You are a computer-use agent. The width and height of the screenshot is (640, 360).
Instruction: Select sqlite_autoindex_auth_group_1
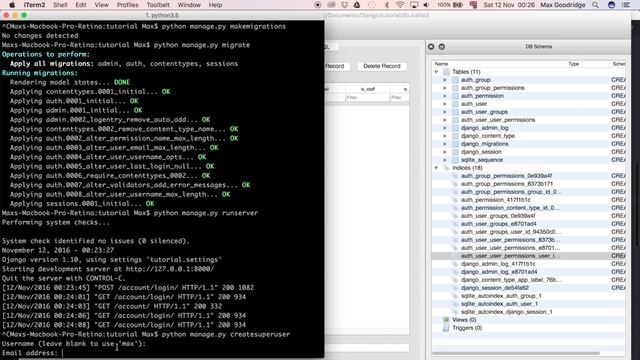click(501, 296)
